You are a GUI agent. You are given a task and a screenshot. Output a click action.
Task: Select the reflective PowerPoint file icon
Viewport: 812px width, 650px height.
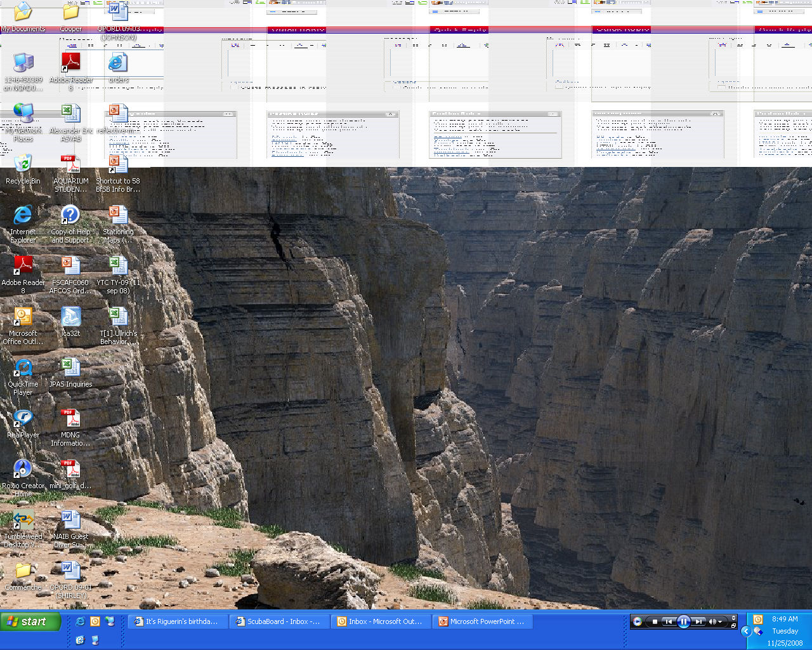118,118
